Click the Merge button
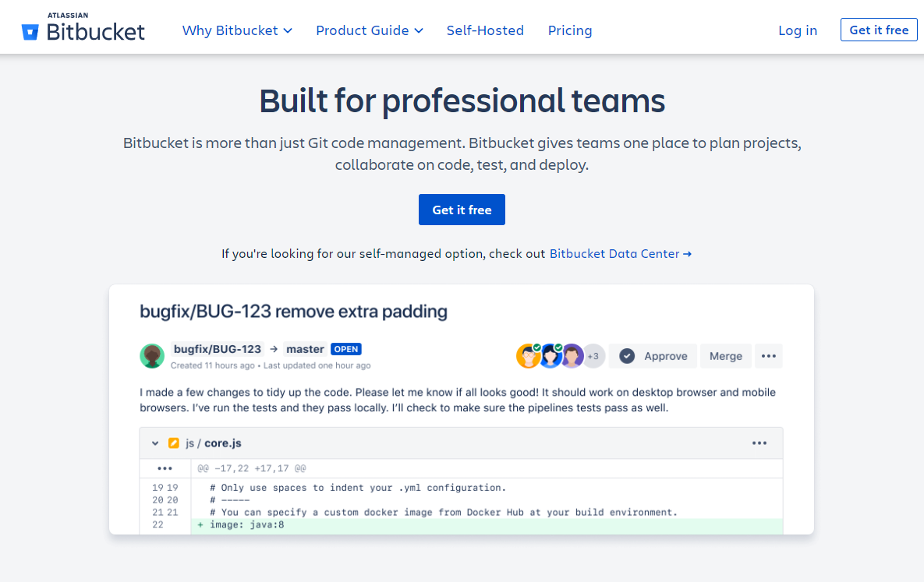This screenshot has height=582, width=924. tap(726, 356)
